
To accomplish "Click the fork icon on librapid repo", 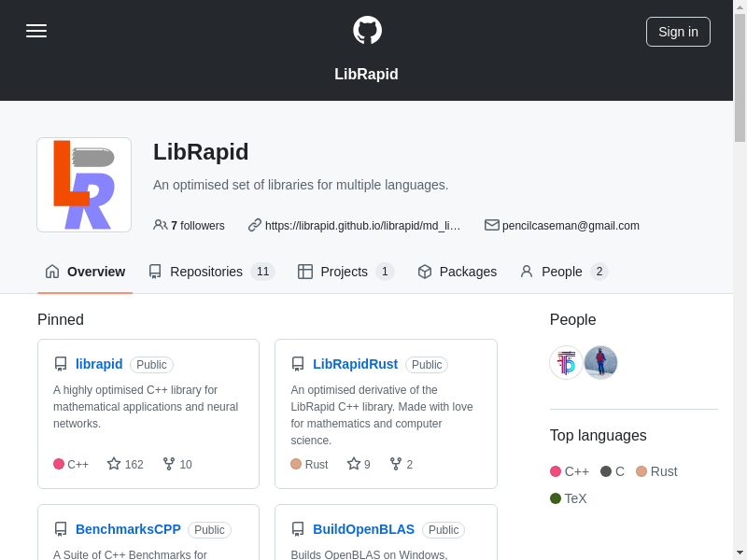I will (x=169, y=464).
